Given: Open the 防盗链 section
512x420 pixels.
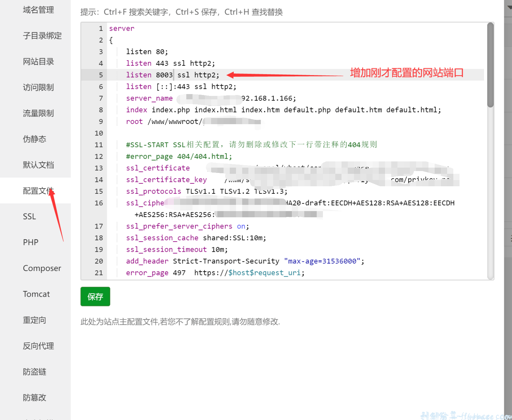Looking at the screenshot, I should coord(34,372).
